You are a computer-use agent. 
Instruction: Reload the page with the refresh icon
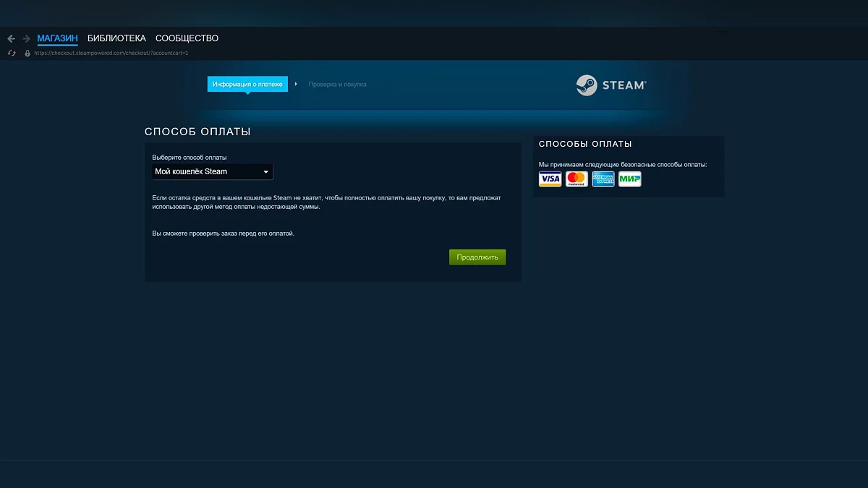11,53
